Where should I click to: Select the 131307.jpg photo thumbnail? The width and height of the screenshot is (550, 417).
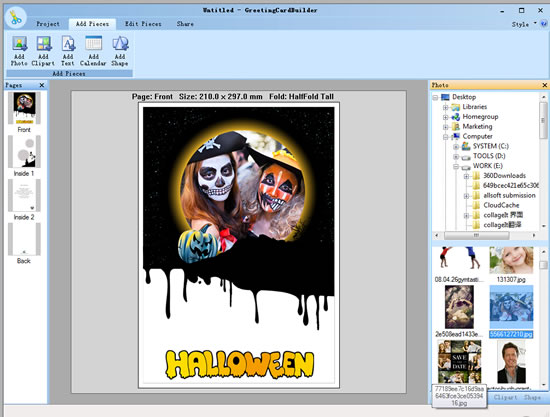(x=511, y=260)
